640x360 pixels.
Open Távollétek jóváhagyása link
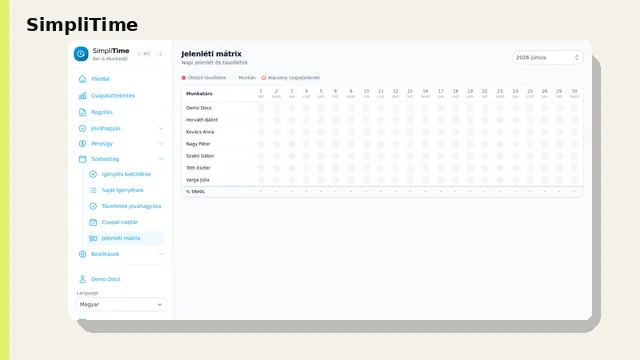(131, 206)
